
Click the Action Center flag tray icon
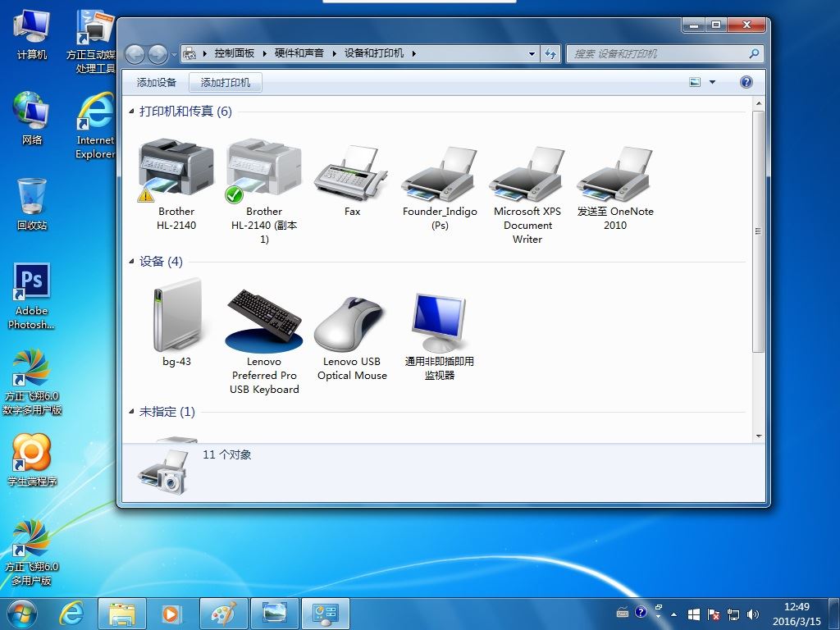coord(713,614)
